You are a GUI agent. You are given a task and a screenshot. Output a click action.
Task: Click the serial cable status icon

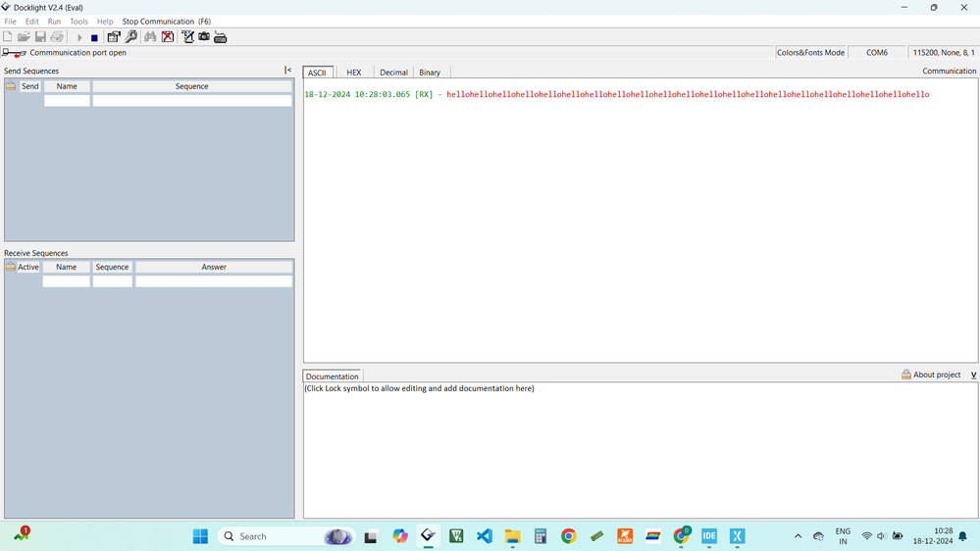(x=14, y=53)
